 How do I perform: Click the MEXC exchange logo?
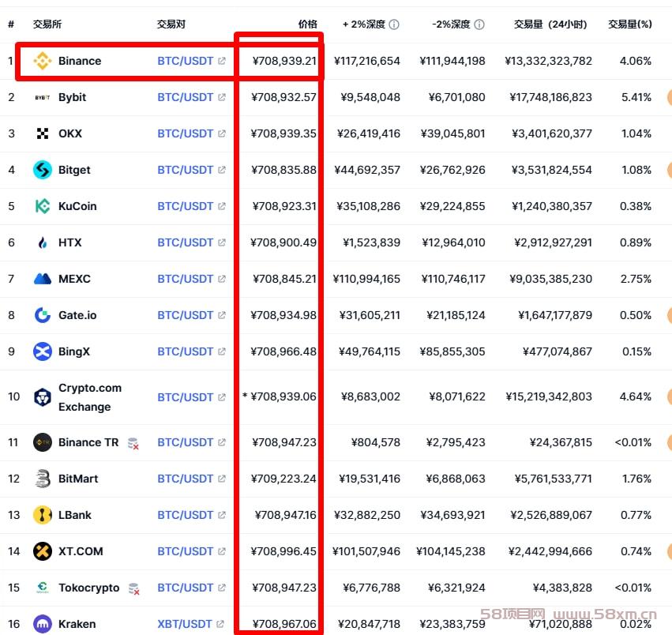[x=43, y=279]
